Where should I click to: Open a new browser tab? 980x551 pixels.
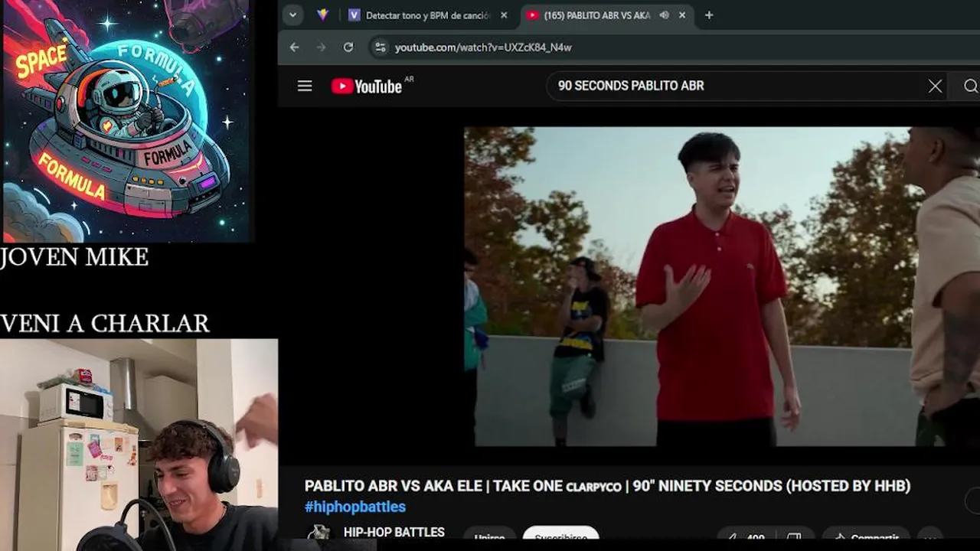[x=709, y=15]
